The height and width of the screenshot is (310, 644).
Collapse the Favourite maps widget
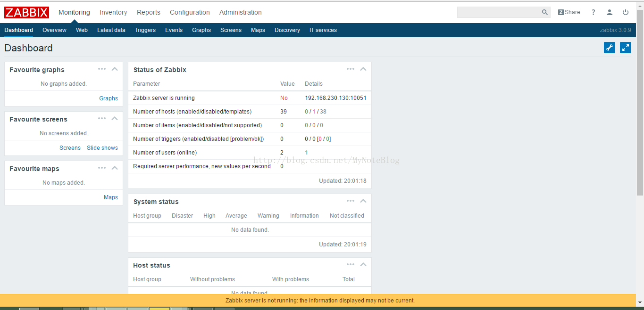click(115, 168)
